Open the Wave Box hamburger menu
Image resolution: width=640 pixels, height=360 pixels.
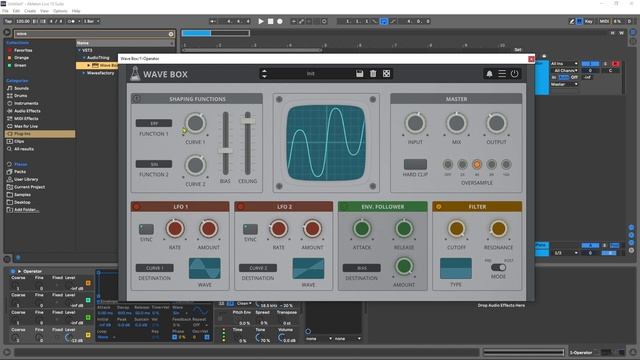pos(502,73)
